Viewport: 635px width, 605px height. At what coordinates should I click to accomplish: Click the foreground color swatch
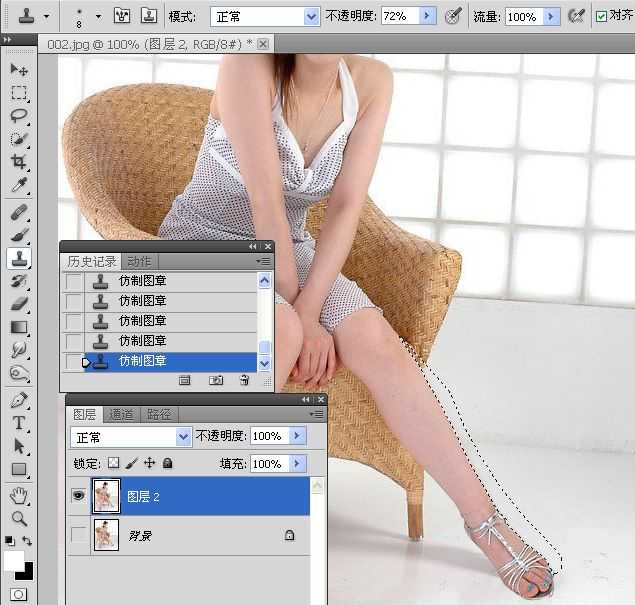[x=14, y=561]
